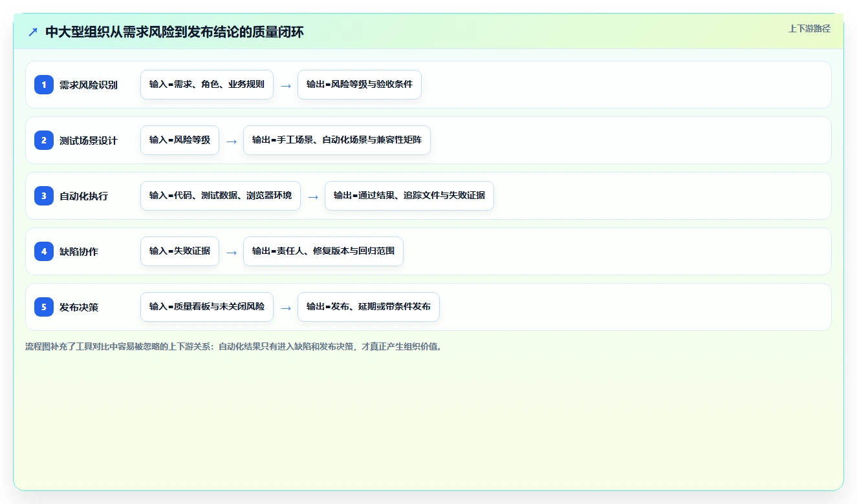Click the 输出=通过结果、追踪文件与失败证据 box
Image resolution: width=857 pixels, height=504 pixels.
coord(409,196)
